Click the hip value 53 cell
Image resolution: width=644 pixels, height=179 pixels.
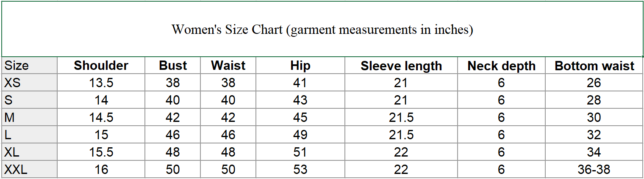tap(300, 170)
